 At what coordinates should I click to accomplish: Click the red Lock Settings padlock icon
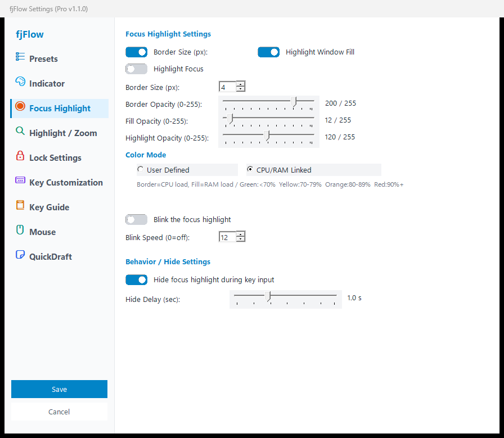(x=20, y=156)
